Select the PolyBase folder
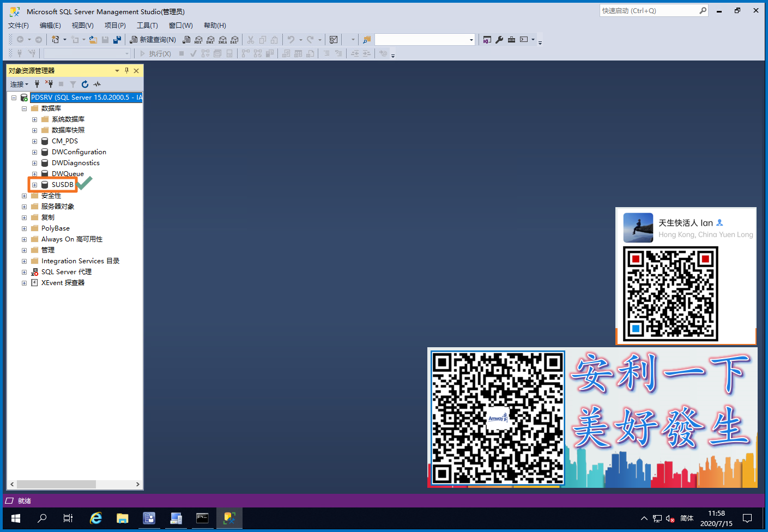This screenshot has height=532, width=768. click(x=56, y=228)
